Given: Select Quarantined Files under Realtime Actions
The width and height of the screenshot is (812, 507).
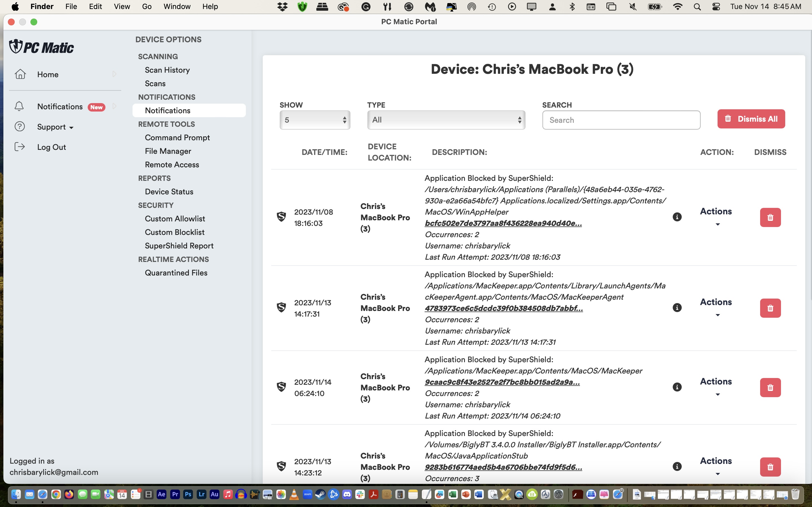Looking at the screenshot, I should pyautogui.click(x=176, y=273).
